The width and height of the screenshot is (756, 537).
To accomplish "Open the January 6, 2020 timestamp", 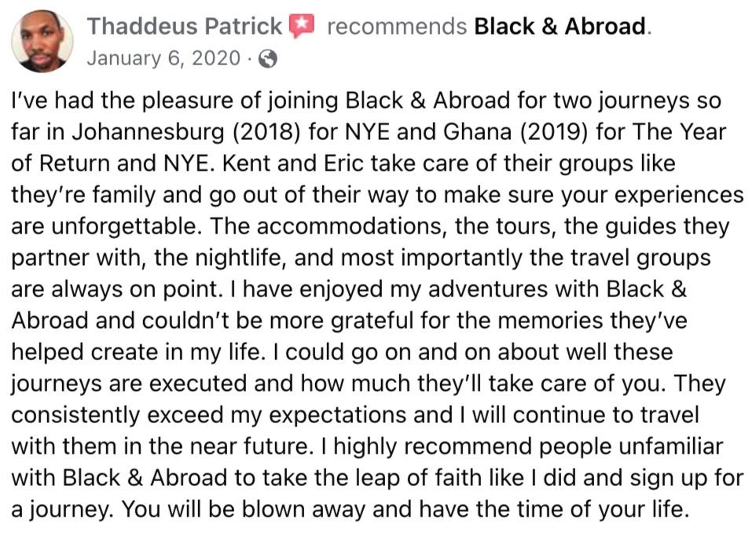I will tap(163, 58).
